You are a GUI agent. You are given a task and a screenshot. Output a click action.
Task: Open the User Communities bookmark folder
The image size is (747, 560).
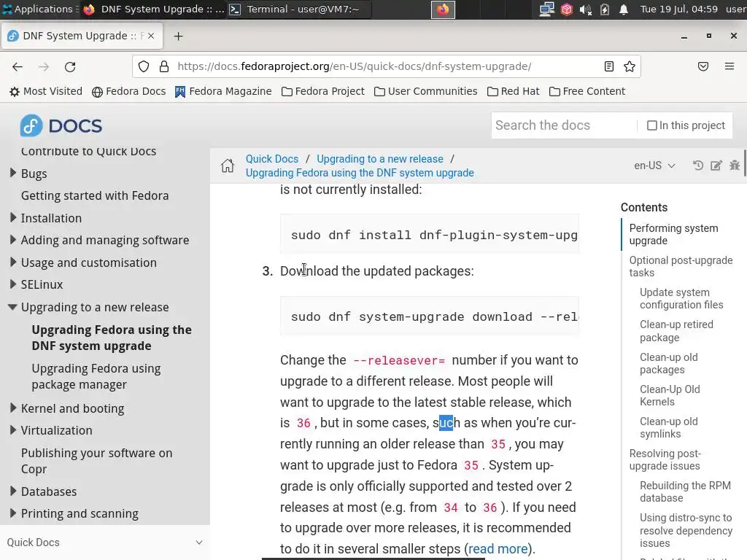pos(426,91)
